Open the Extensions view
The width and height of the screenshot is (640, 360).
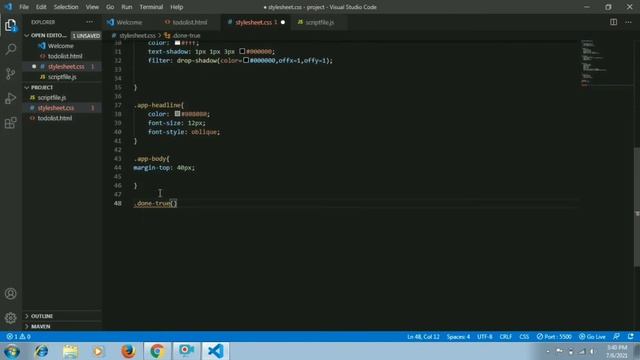(11, 122)
